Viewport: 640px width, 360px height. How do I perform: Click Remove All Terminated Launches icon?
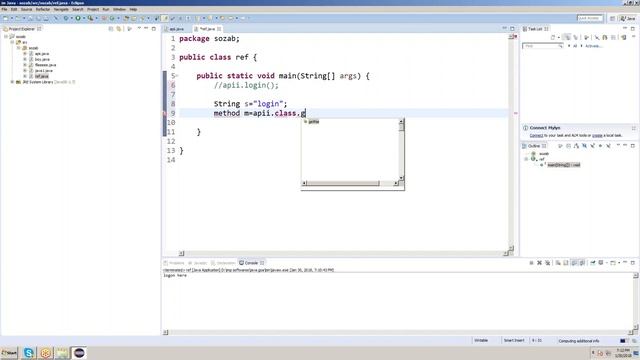(x=548, y=263)
